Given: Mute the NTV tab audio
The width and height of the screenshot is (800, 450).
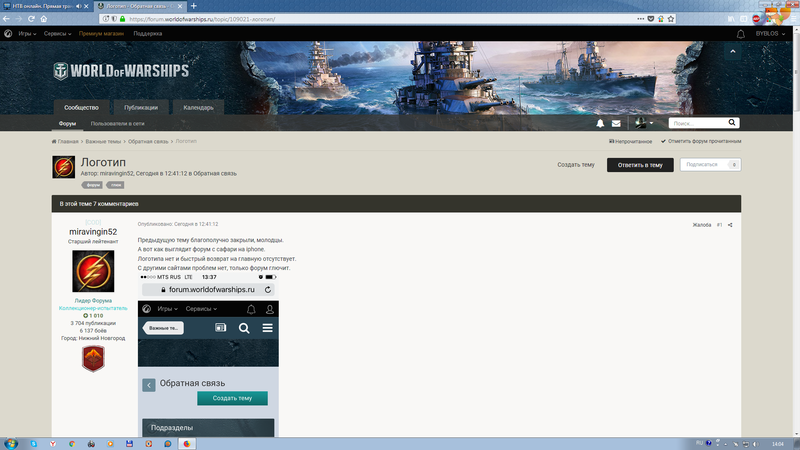Looking at the screenshot, I should (x=79, y=6).
